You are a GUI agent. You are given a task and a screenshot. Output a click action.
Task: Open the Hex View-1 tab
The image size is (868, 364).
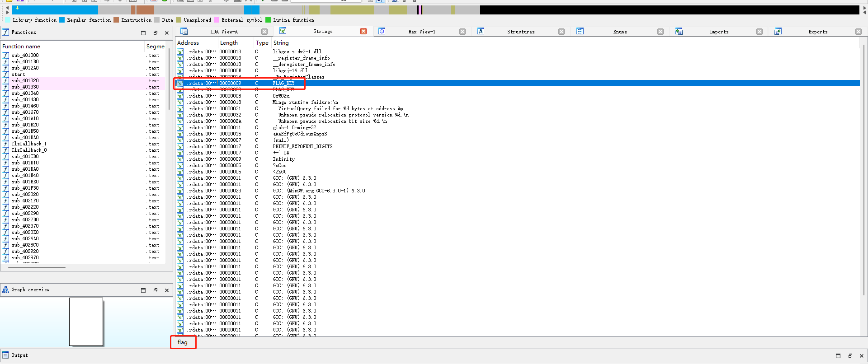tap(422, 32)
